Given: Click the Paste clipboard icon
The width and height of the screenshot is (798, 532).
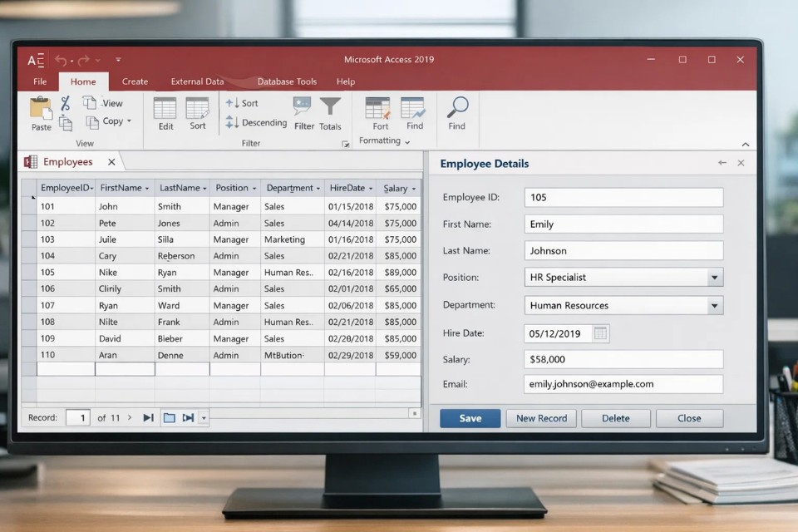Looking at the screenshot, I should point(41,109).
